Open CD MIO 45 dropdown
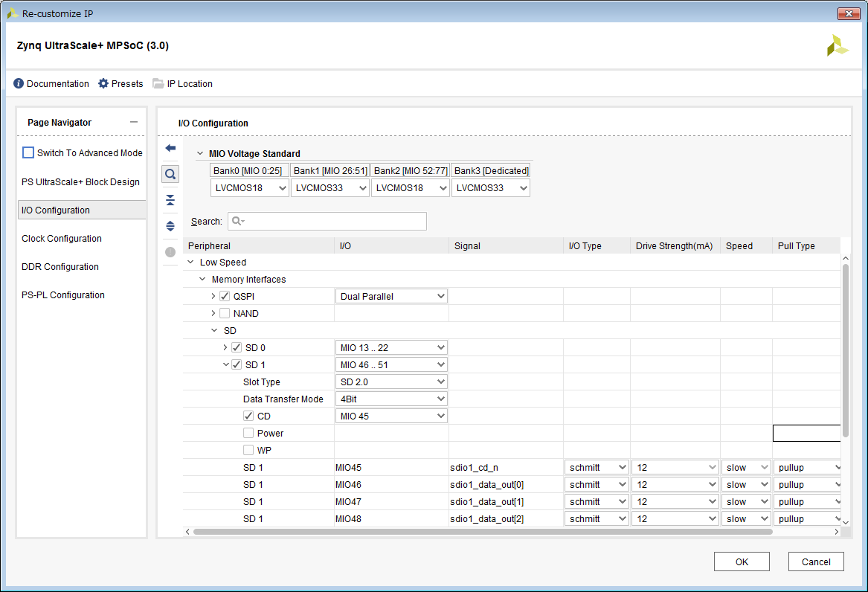 point(391,416)
